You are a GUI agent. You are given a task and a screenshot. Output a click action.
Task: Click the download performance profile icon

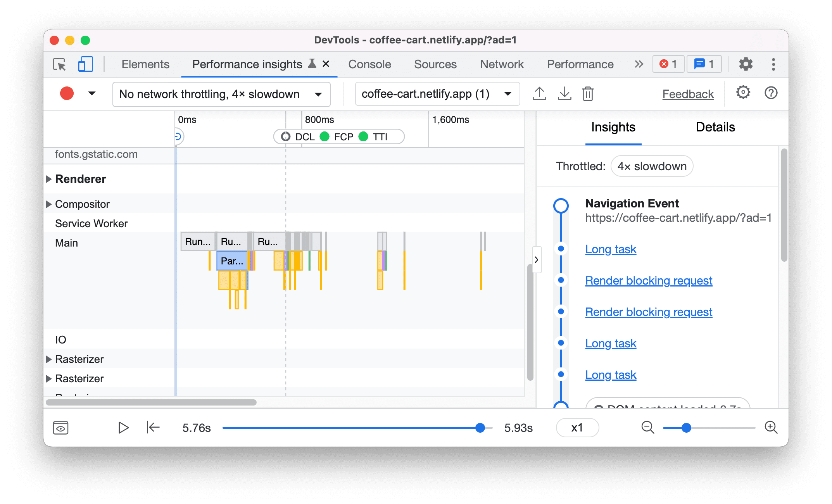[x=563, y=94]
